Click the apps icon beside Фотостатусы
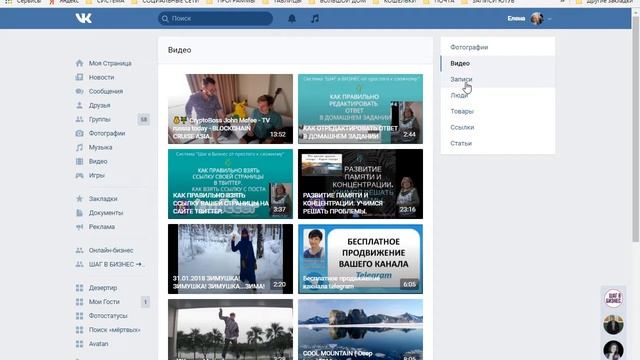The image size is (640, 360). [x=79, y=316]
